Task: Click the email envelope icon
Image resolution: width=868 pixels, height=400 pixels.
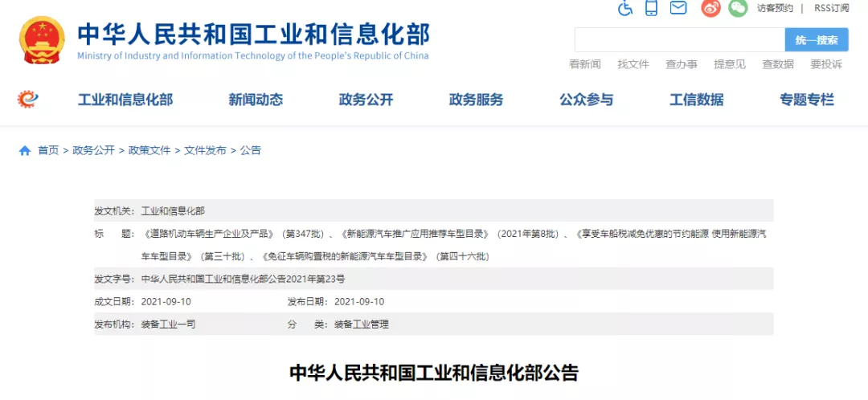Action: (678, 8)
